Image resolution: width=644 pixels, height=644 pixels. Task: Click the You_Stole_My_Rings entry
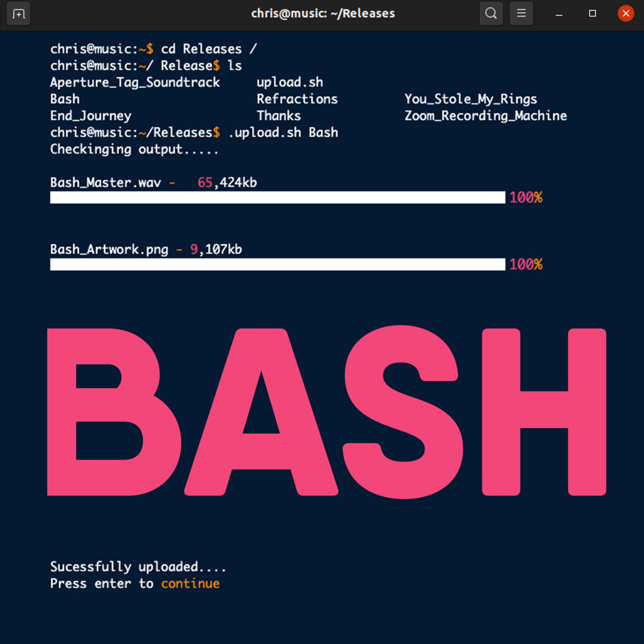tap(471, 99)
